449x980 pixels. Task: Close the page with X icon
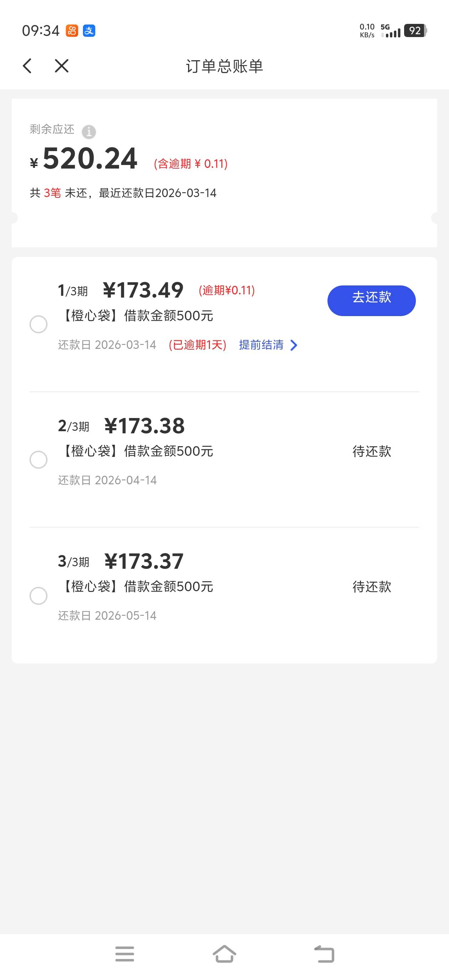[x=62, y=66]
